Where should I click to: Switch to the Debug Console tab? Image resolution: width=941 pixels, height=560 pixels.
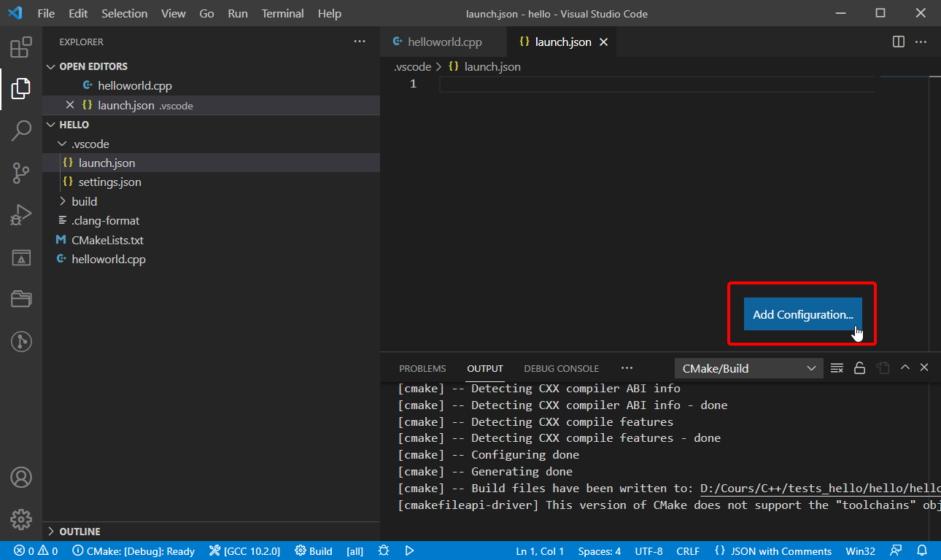(561, 368)
